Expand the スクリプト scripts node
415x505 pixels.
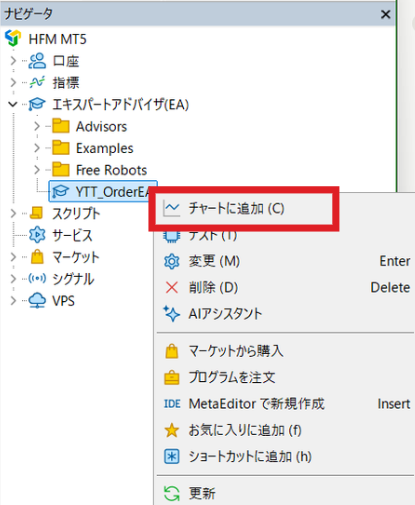(x=13, y=213)
